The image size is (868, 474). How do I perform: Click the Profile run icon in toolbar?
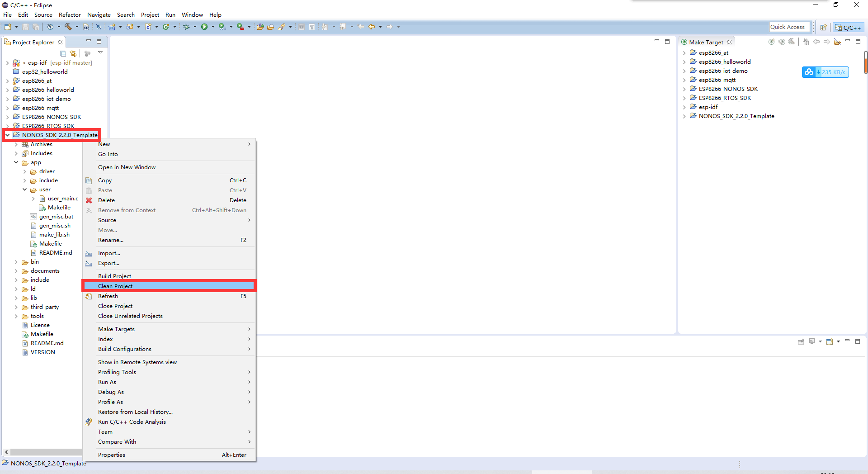click(222, 27)
